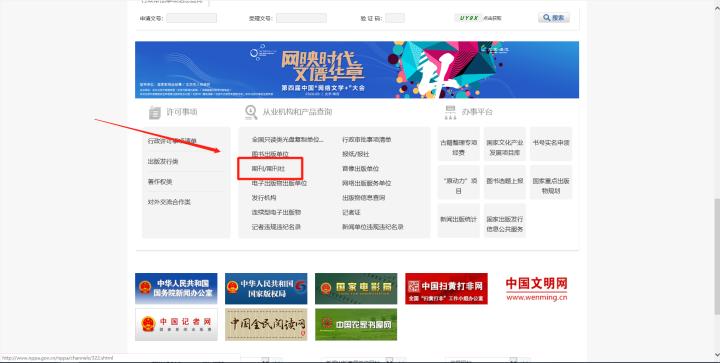Open 著作权类 category
Viewport: 720px width, 363px height.
tap(160, 182)
